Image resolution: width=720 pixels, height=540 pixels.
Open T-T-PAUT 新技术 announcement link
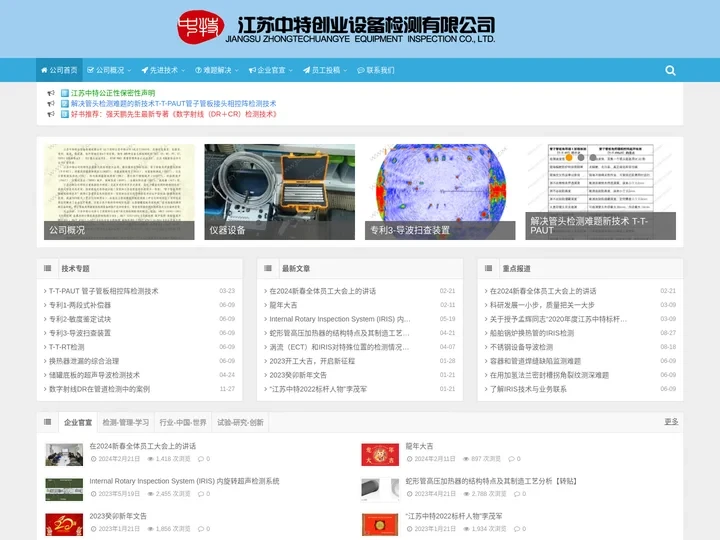(x=174, y=103)
